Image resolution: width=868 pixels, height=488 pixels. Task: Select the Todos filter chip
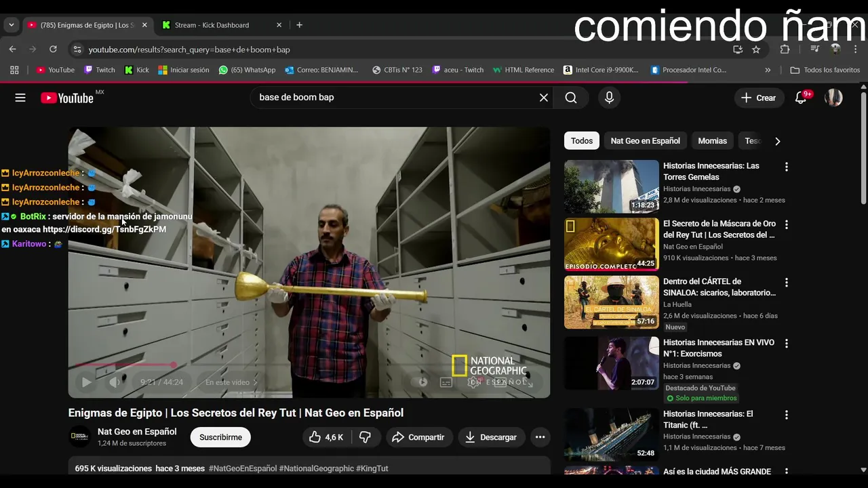581,141
